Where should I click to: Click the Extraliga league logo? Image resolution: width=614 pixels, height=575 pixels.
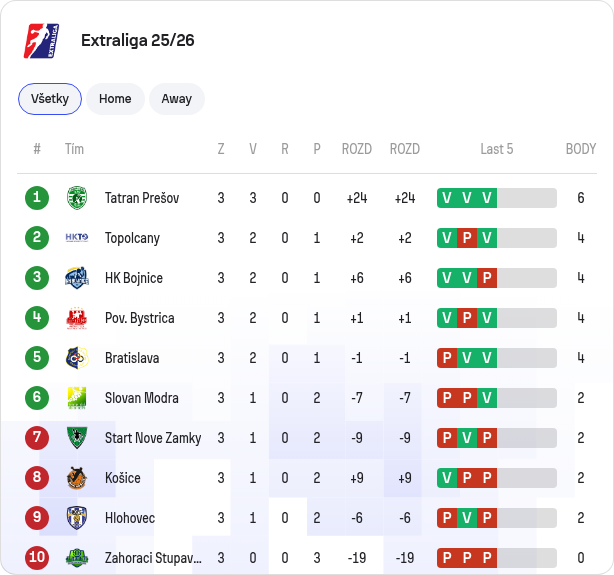(42, 41)
